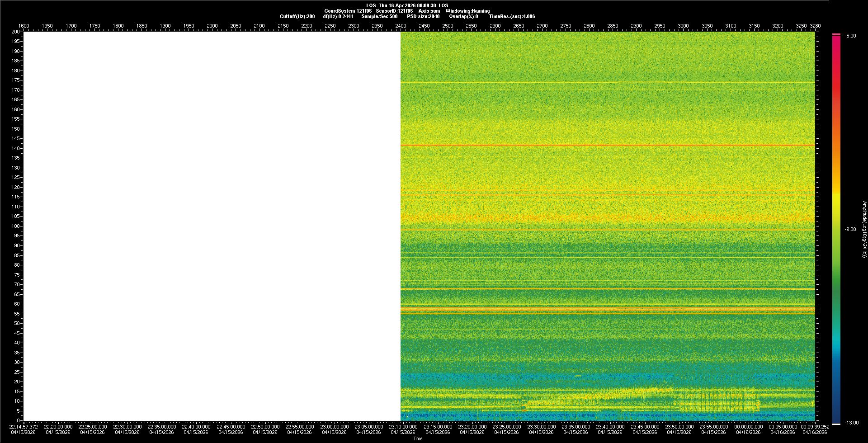Click the plot title showing Thu 16 Apr 2026
868x443 pixels.
(407, 5)
